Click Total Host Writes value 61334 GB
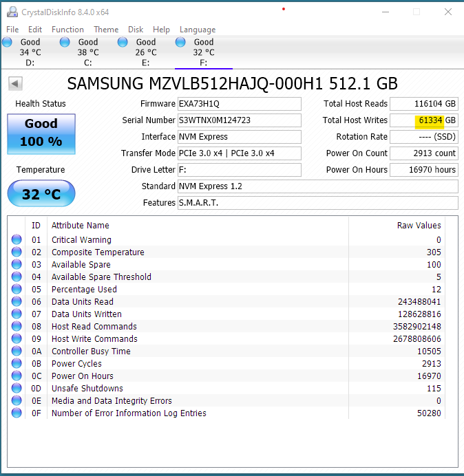Screen dimensions: 464x476 [x=424, y=120]
